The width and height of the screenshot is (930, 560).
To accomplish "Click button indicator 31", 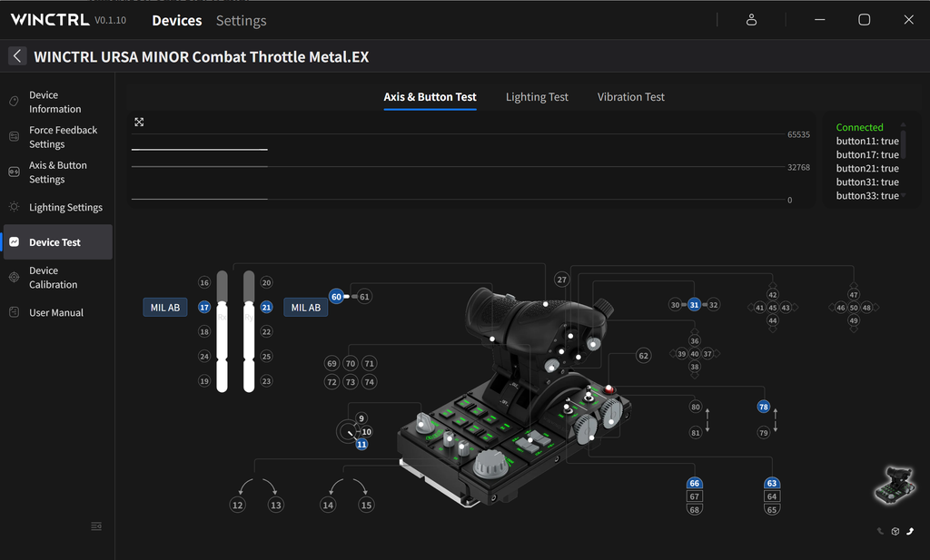I will pyautogui.click(x=694, y=305).
